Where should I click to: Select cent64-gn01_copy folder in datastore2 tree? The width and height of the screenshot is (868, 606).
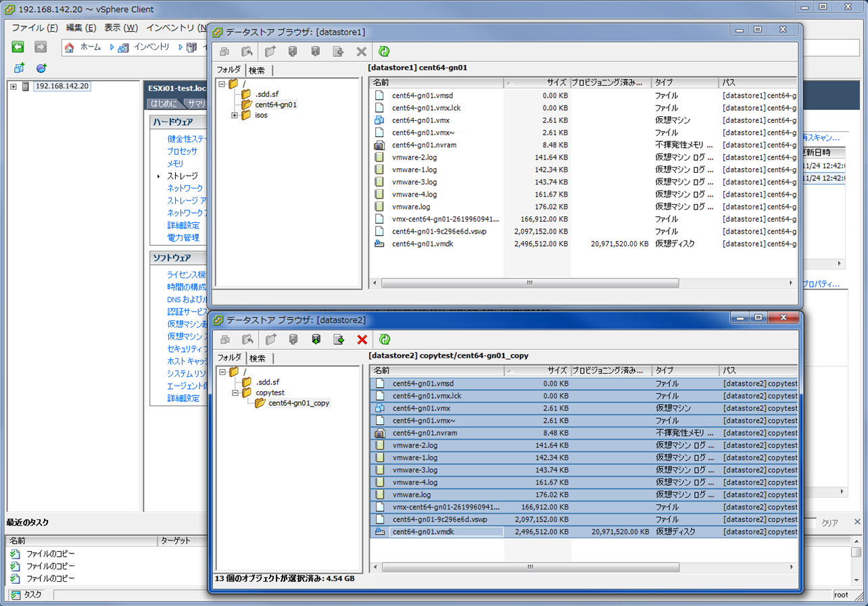point(299,403)
